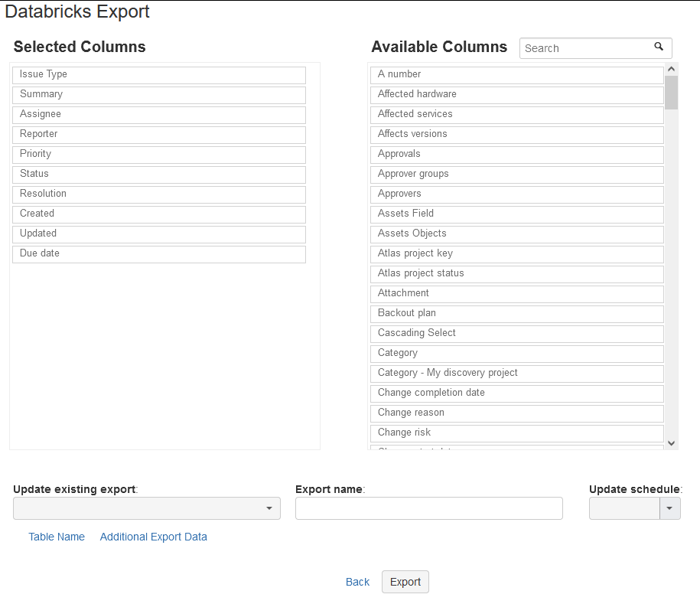Click the Available Columns scrollbar thumb
This screenshot has width=700, height=604.
[671, 93]
